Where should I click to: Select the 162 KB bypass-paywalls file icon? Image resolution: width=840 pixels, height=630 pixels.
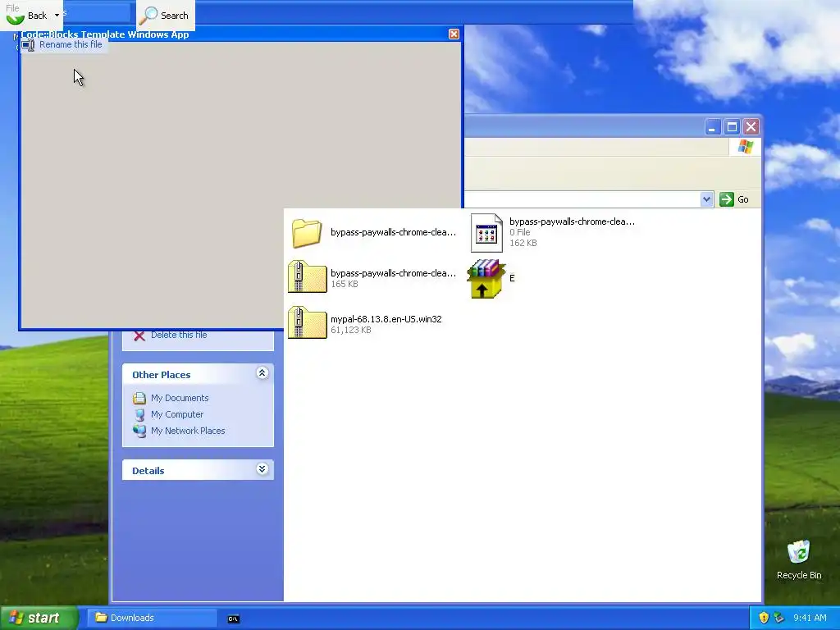pyautogui.click(x=486, y=233)
